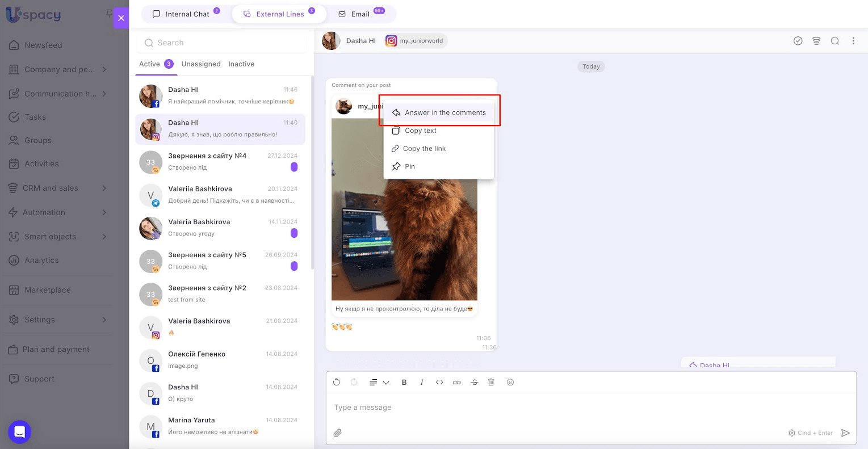Toggle bold text formatting
The image size is (868, 449).
(x=404, y=383)
